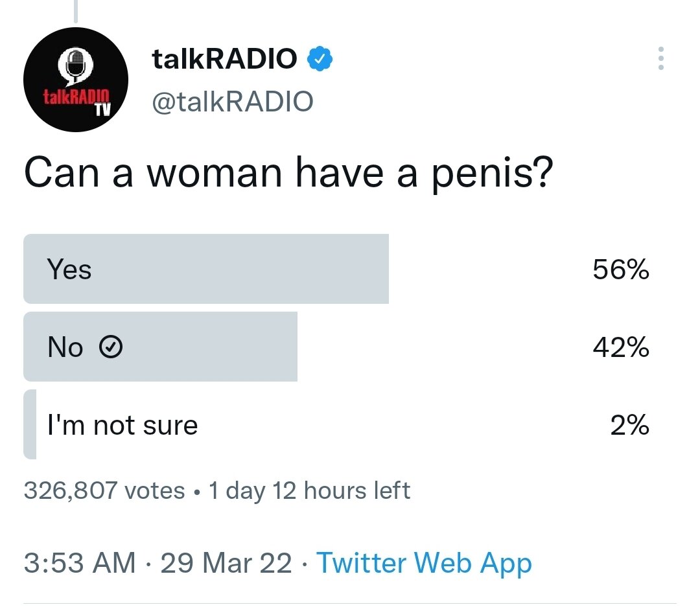This screenshot has height=609, width=700.
Task: Click the 29 Mar 22 date
Action: tap(226, 562)
